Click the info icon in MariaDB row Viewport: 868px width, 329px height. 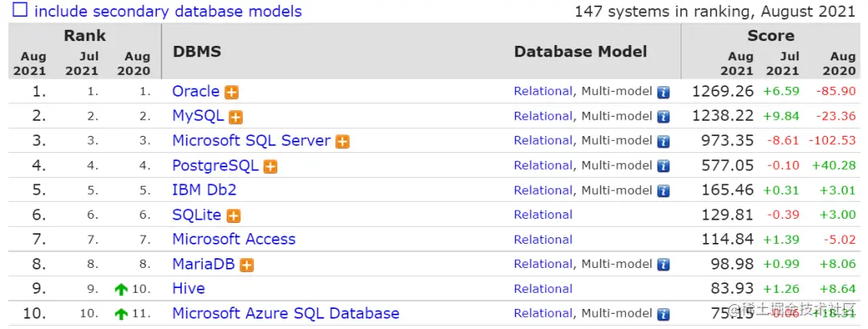pos(663,265)
